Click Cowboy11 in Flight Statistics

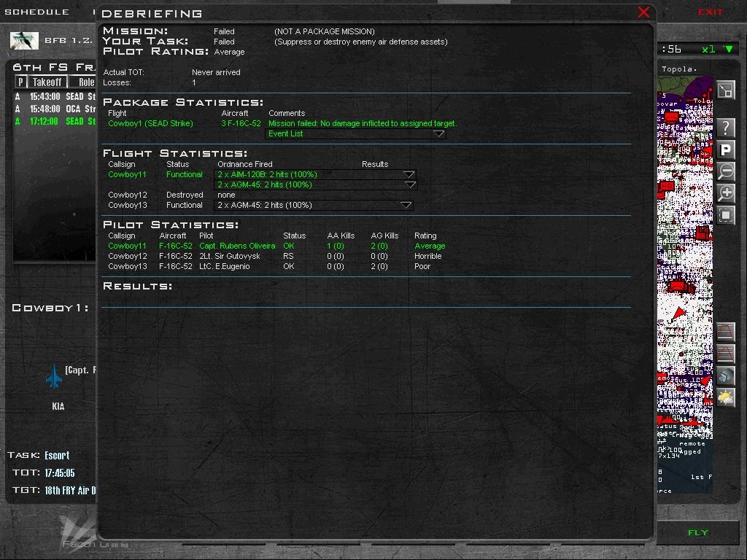[x=127, y=174]
